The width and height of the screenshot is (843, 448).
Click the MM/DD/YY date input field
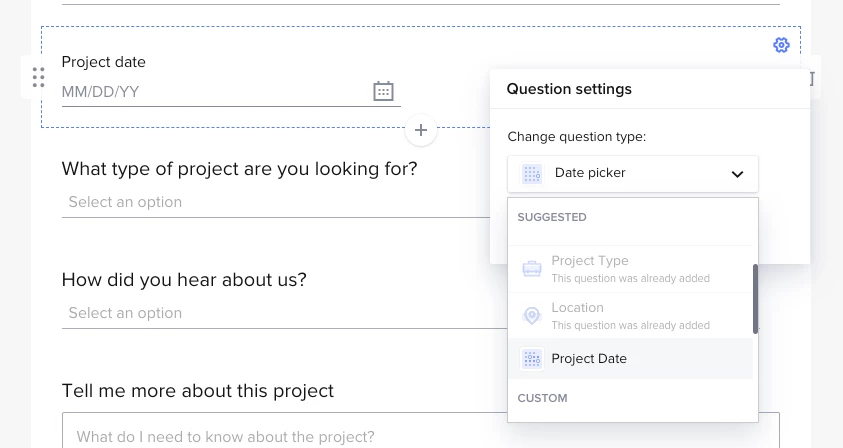click(x=210, y=92)
